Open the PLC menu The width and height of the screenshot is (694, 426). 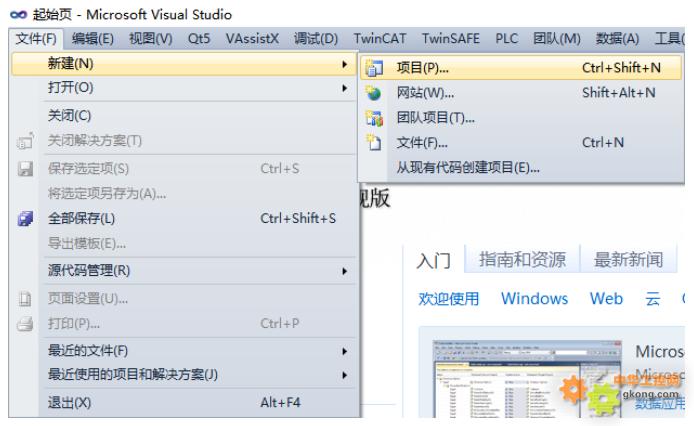(507, 39)
